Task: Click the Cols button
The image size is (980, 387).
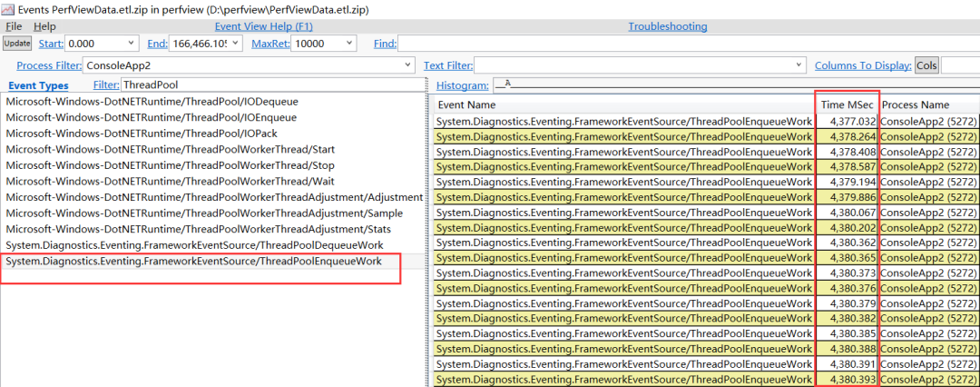Action: click(x=926, y=65)
